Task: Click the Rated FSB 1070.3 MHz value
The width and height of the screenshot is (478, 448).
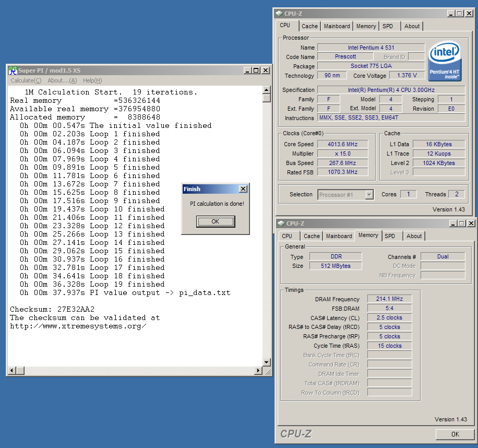Action: pyautogui.click(x=343, y=172)
